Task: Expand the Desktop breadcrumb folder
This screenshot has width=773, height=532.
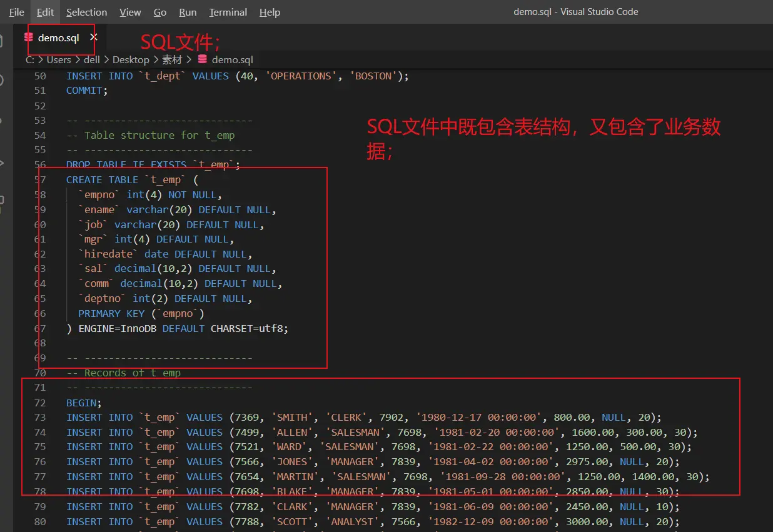Action: [131, 60]
